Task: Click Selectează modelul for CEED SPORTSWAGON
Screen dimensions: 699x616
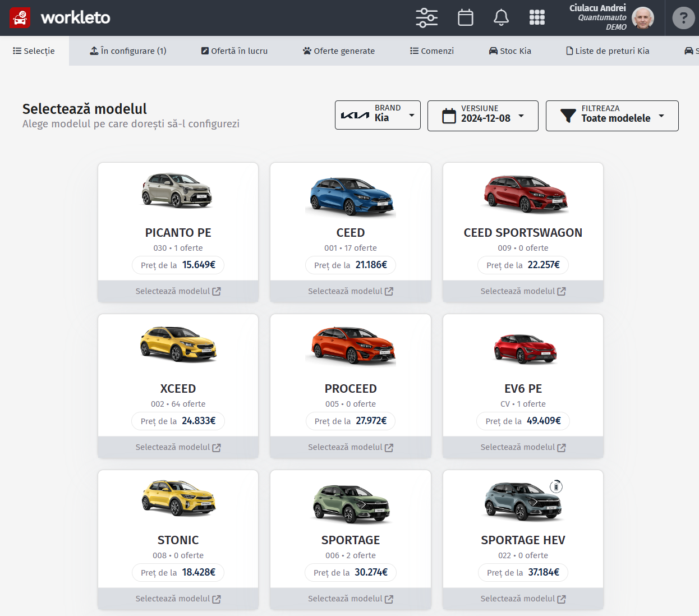Action: click(x=523, y=291)
